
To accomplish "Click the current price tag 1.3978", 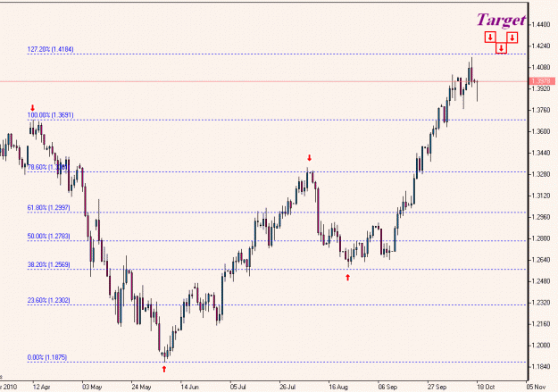I will point(542,81).
